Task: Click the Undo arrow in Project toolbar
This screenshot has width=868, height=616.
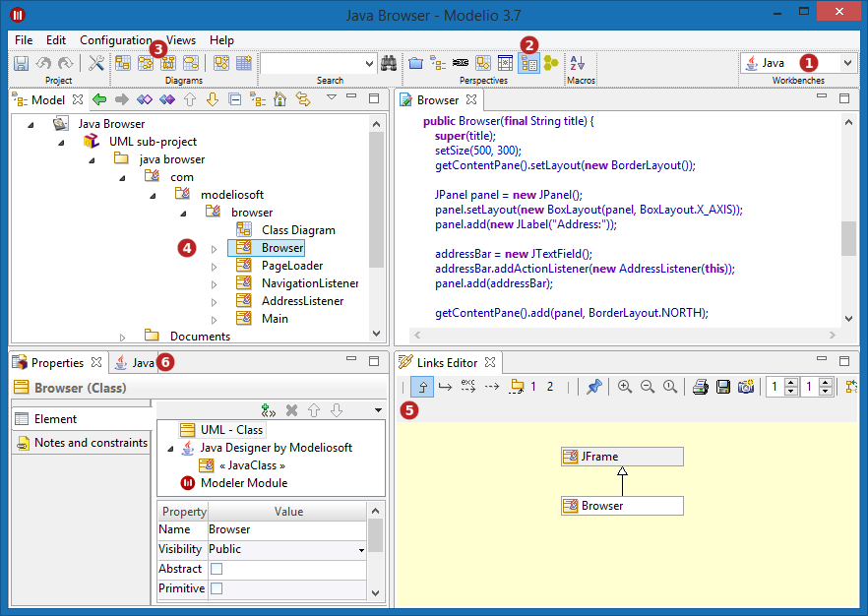Action: pyautogui.click(x=43, y=63)
